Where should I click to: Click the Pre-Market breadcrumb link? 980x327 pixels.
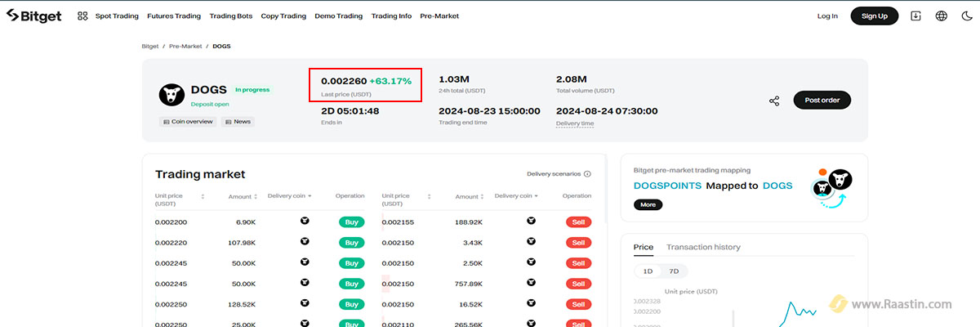(185, 47)
